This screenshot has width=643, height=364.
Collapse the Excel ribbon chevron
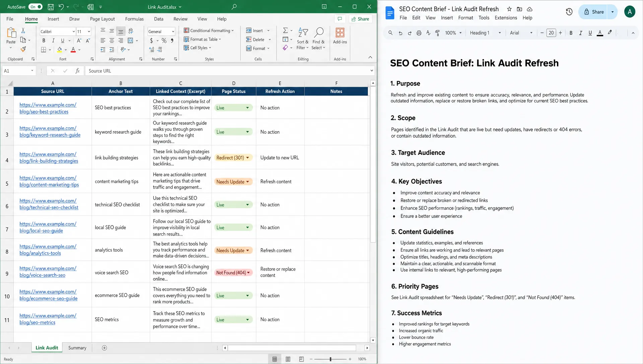pyautogui.click(x=370, y=57)
